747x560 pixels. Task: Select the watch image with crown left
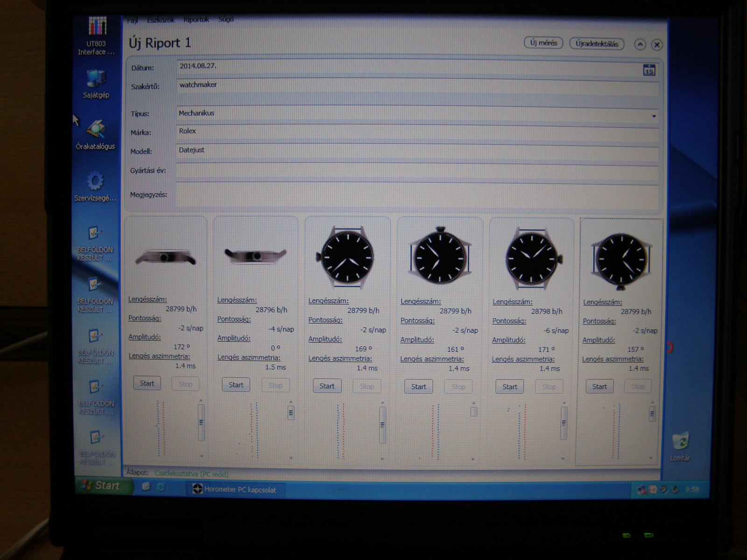pos(346,258)
